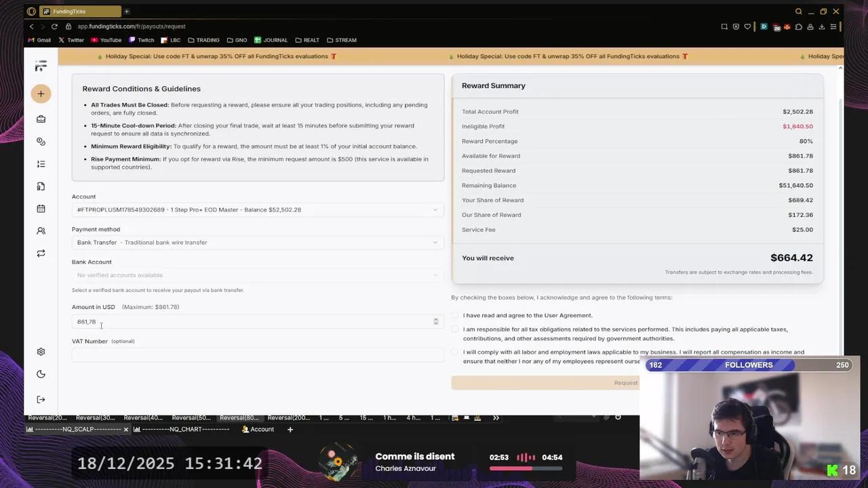Reload the page with refresh icon
The height and width of the screenshot is (488, 868).
tap(54, 26)
